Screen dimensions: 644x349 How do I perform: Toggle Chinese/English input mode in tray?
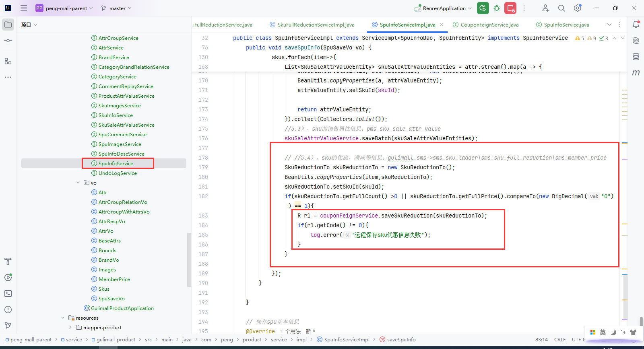coord(603,332)
